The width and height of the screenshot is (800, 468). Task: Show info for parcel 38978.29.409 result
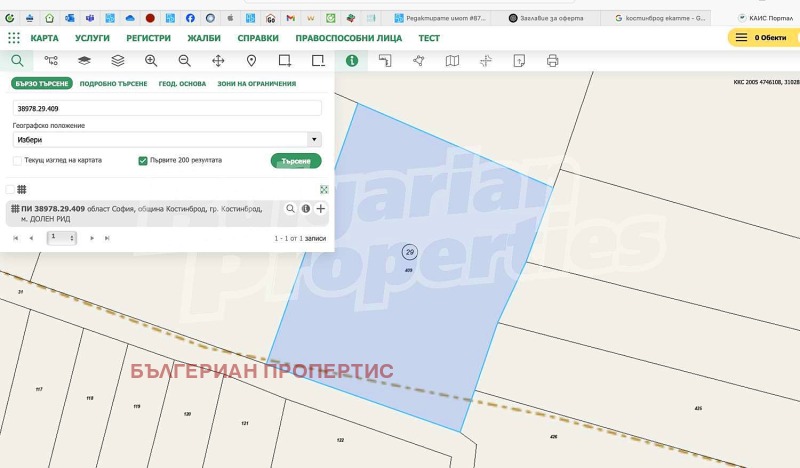click(x=306, y=208)
